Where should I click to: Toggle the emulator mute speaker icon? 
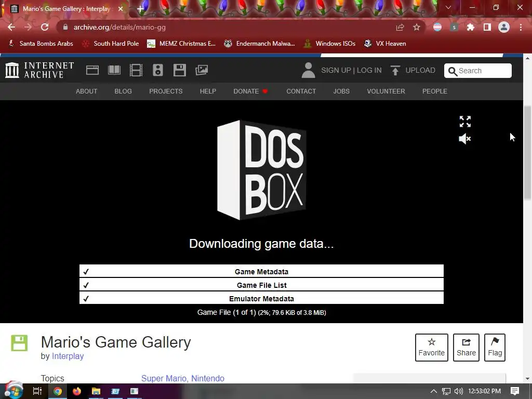pos(465,139)
